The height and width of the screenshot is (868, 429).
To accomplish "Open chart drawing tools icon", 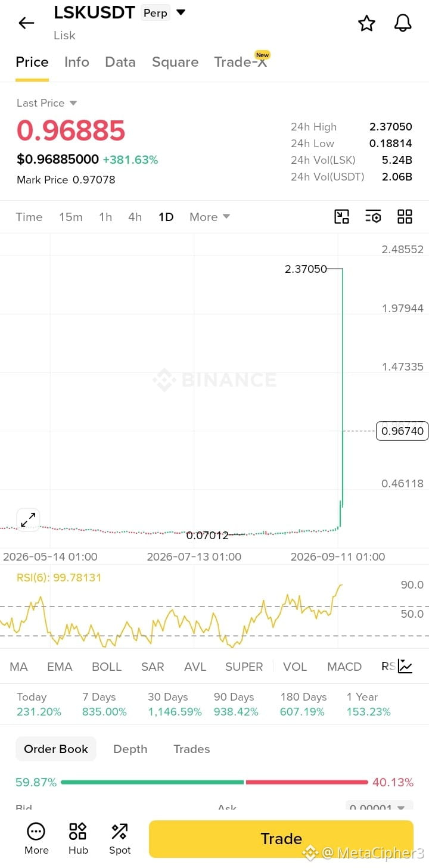I will pos(341,217).
